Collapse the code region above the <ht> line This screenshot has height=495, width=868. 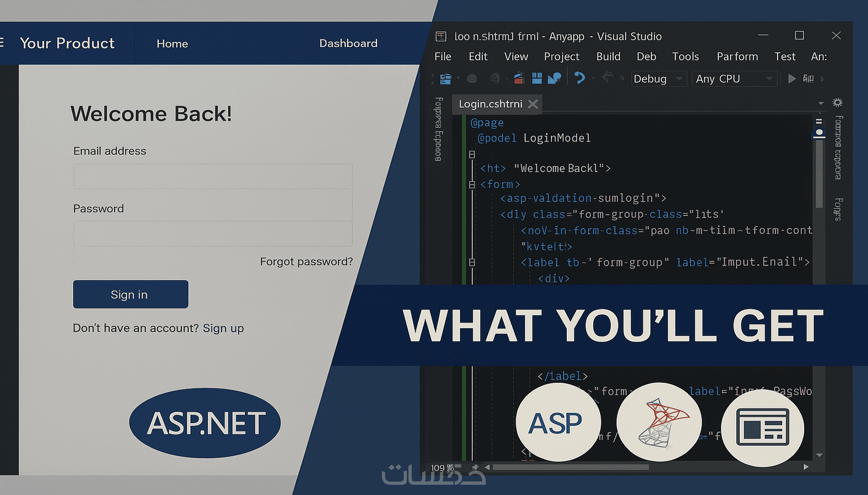(472, 154)
